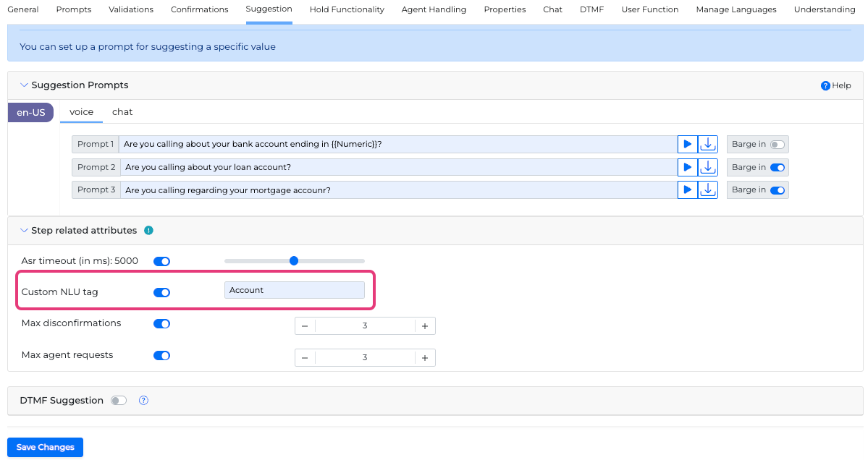
Task: Turn on the DTMF Suggestion toggle
Action: pyautogui.click(x=118, y=400)
